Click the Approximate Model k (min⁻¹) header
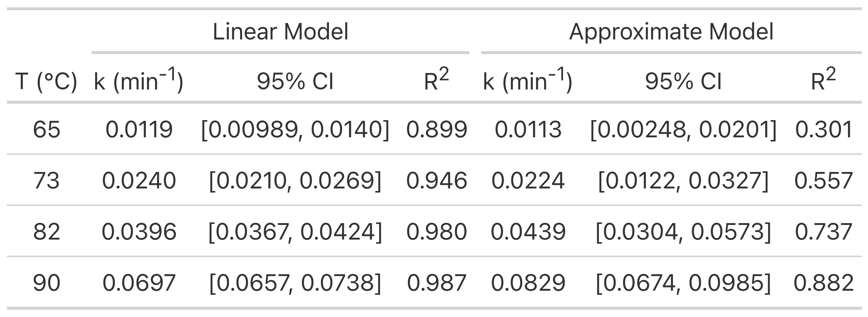Screen dimensions: 868x317 click(x=528, y=79)
